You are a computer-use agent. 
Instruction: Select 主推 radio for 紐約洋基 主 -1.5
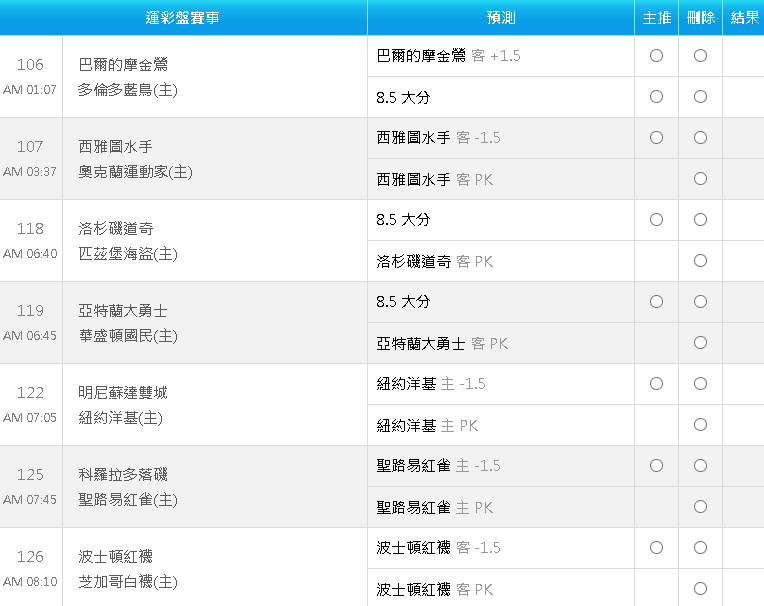coord(656,383)
